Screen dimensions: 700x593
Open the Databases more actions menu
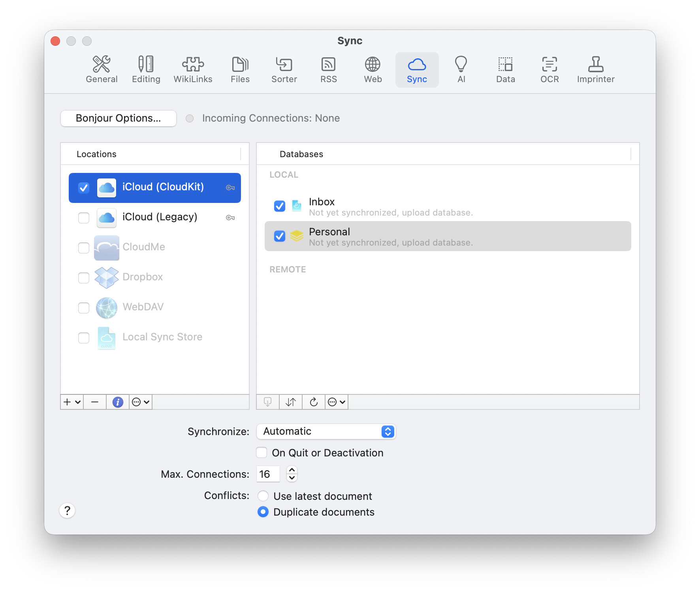(x=337, y=402)
